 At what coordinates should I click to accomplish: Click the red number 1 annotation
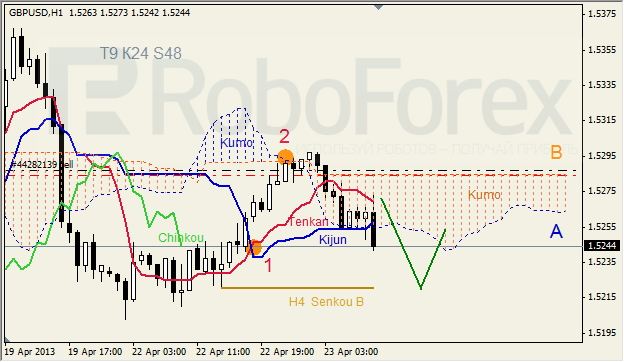pos(269,265)
